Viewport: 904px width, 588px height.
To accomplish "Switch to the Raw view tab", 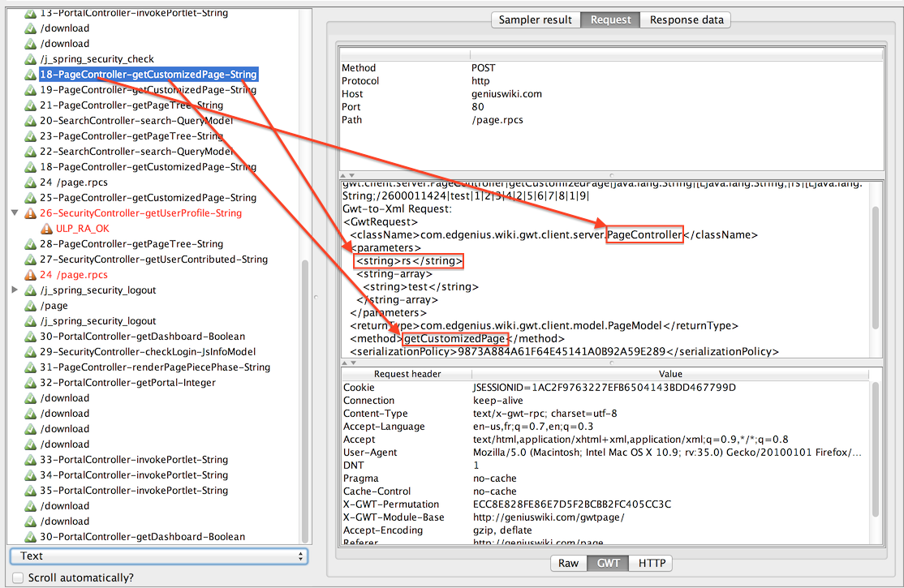I will point(568,563).
